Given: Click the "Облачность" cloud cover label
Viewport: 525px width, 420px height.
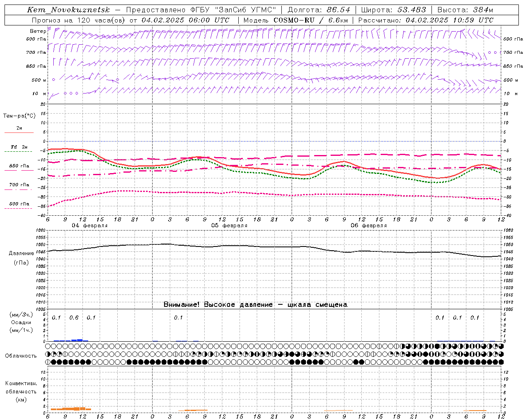Looking at the screenshot, I should click(21, 356).
